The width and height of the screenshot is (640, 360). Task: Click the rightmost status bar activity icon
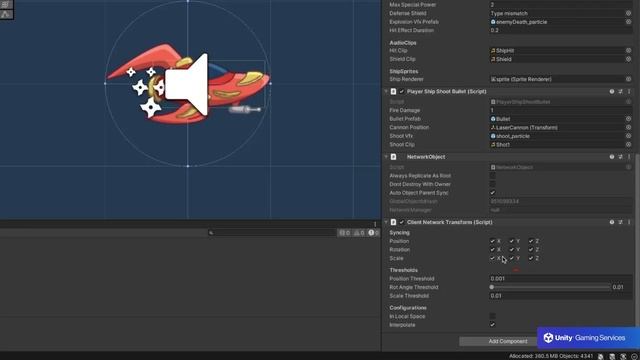[634, 356]
